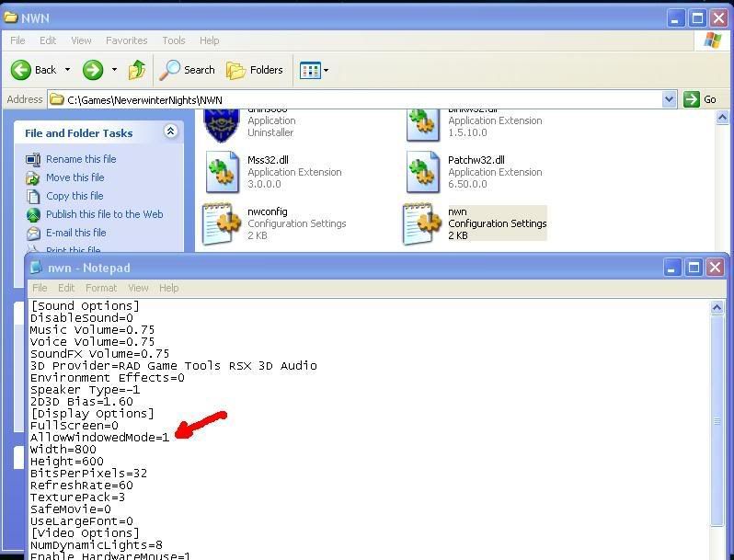Click the Back arrow icon in Explorer
Viewport: 734px width, 560px height.
pyautogui.click(x=21, y=70)
